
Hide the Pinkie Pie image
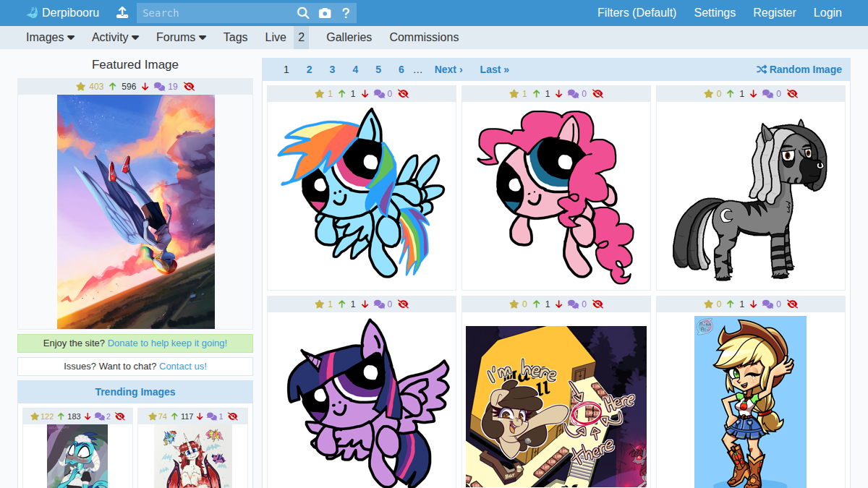point(597,94)
